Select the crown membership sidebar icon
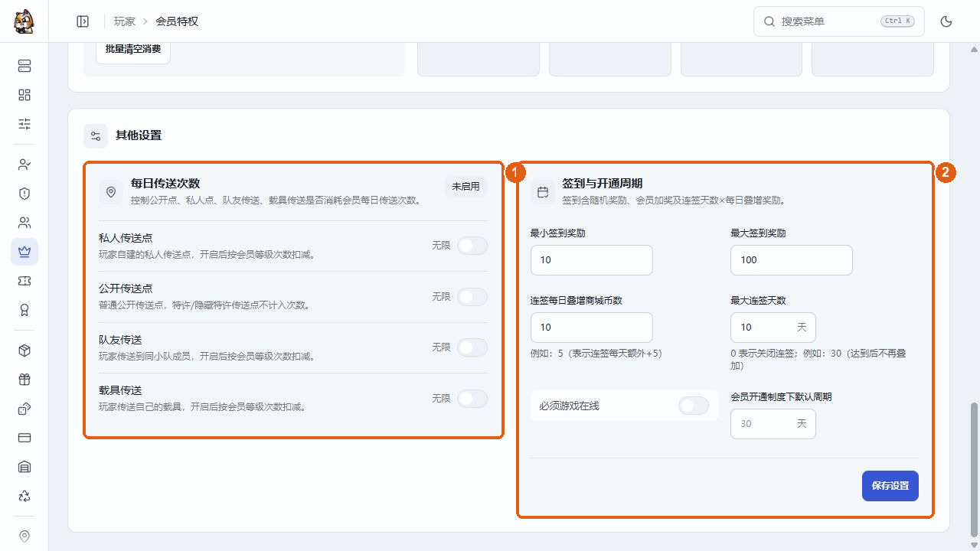The image size is (980, 551). tap(24, 252)
